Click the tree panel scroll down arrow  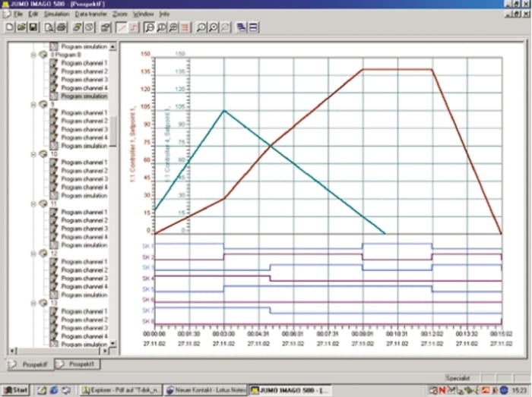(113, 343)
